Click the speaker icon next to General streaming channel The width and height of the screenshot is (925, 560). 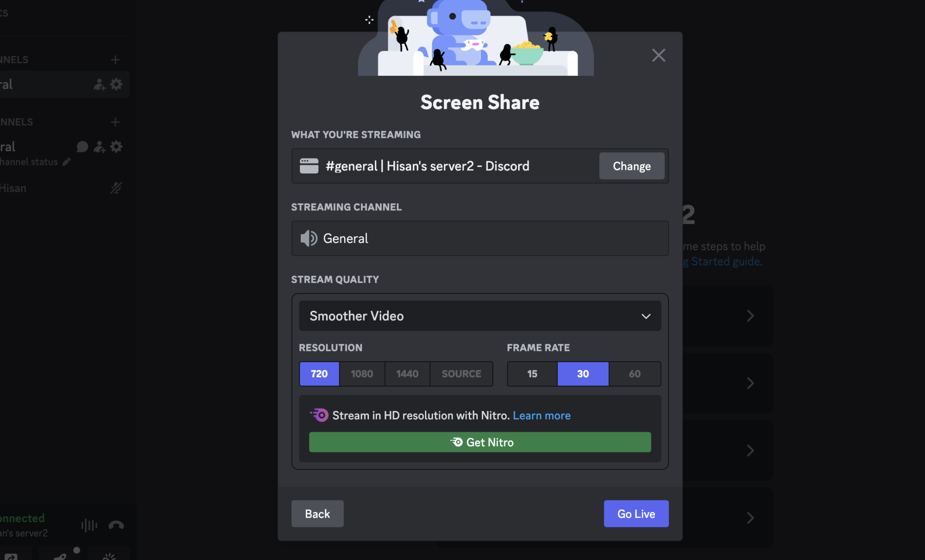click(x=308, y=238)
